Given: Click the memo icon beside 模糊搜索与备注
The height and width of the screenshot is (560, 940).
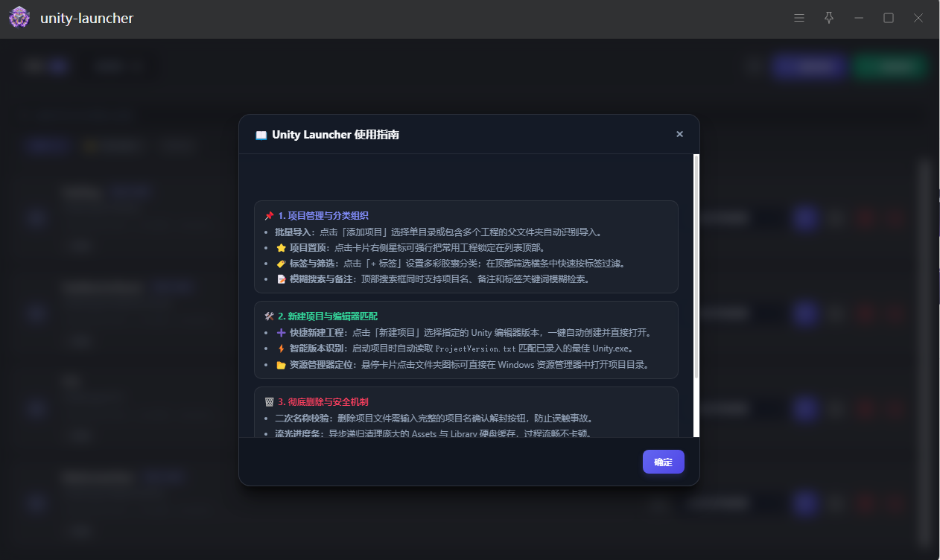Looking at the screenshot, I should tap(281, 279).
